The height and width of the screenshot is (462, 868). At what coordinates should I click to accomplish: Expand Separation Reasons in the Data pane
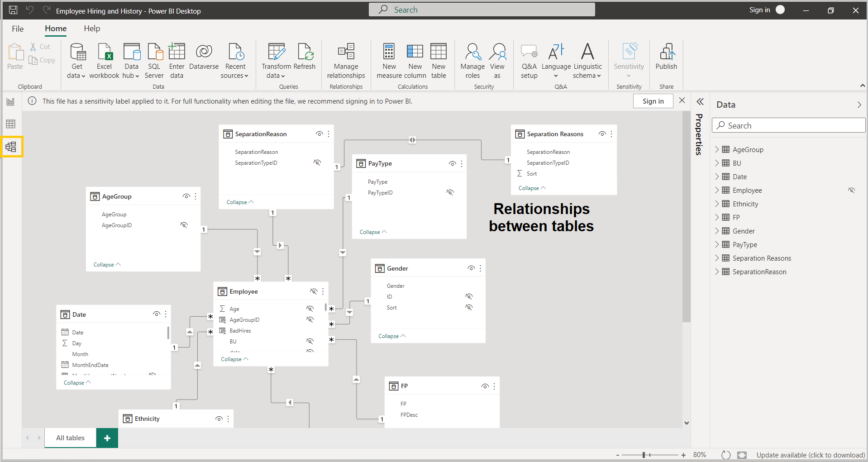[717, 258]
